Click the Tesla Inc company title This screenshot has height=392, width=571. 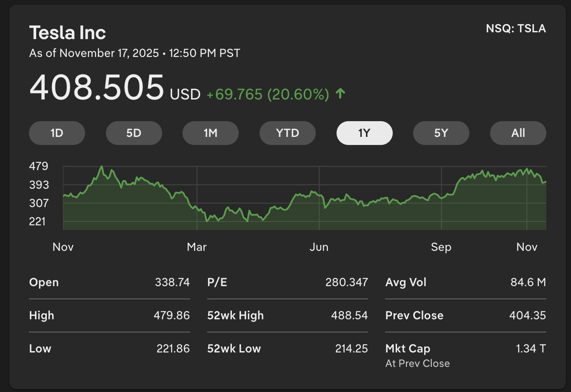pyautogui.click(x=68, y=33)
